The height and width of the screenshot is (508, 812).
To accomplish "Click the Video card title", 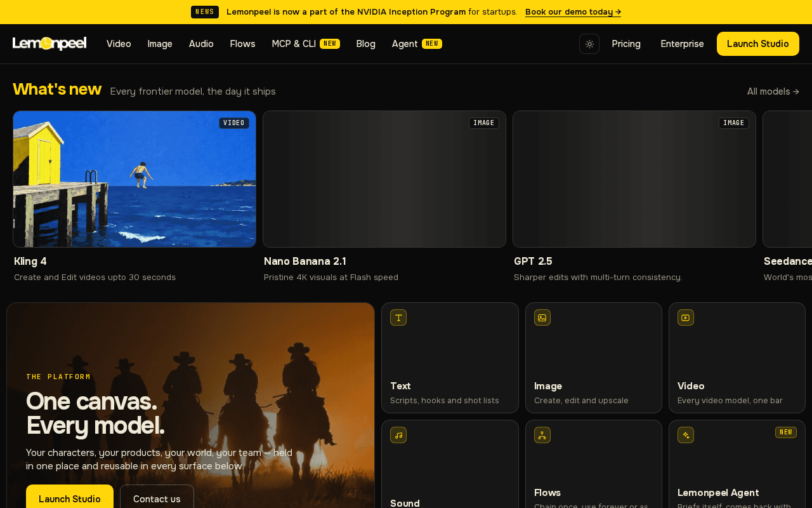I will coord(691,386).
